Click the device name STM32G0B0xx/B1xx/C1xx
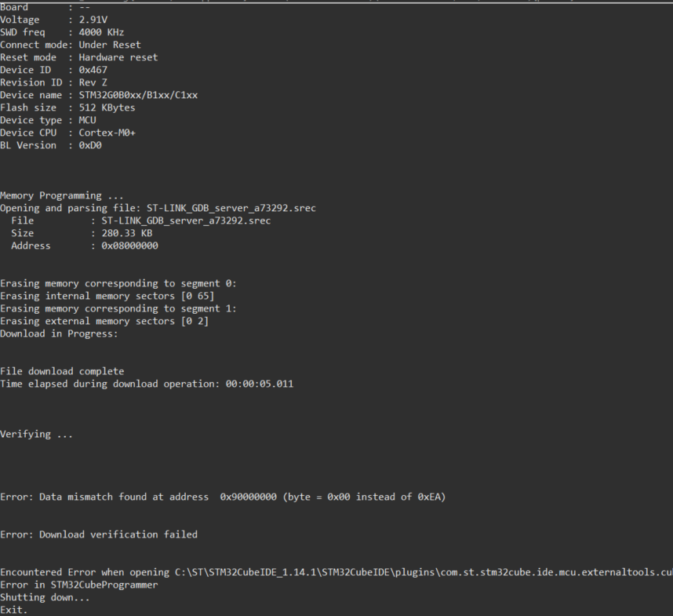 pyautogui.click(x=138, y=95)
